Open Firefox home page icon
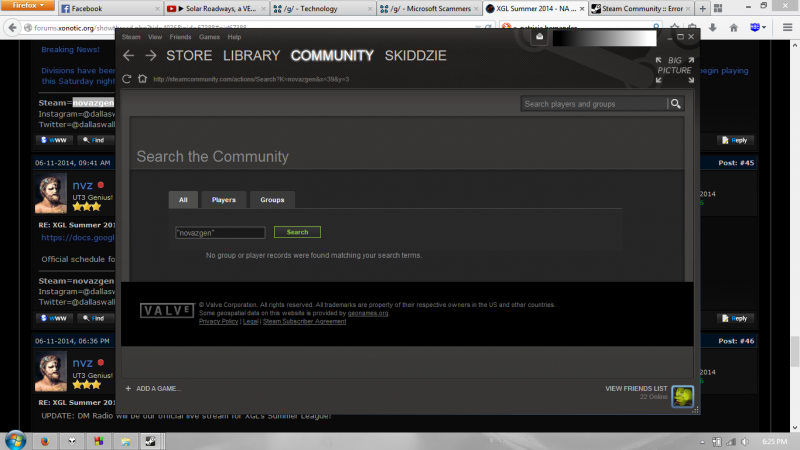The width and height of the screenshot is (800, 450). 733,28
